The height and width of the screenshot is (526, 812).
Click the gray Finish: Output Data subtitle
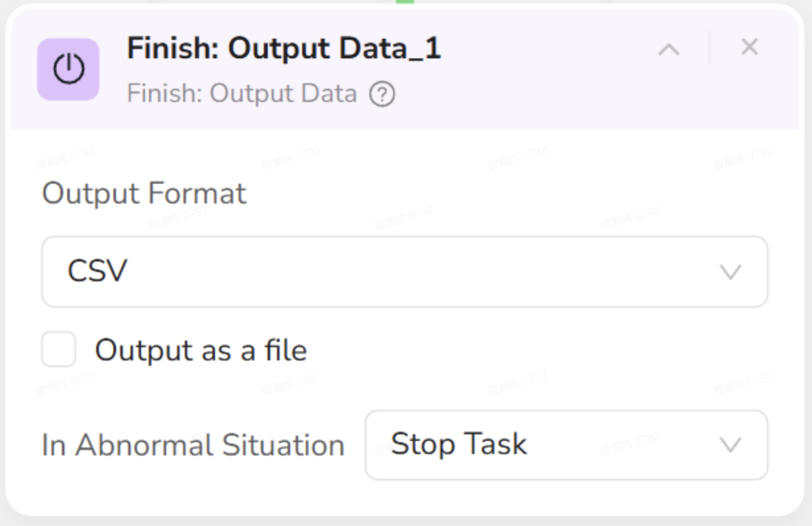(242, 93)
